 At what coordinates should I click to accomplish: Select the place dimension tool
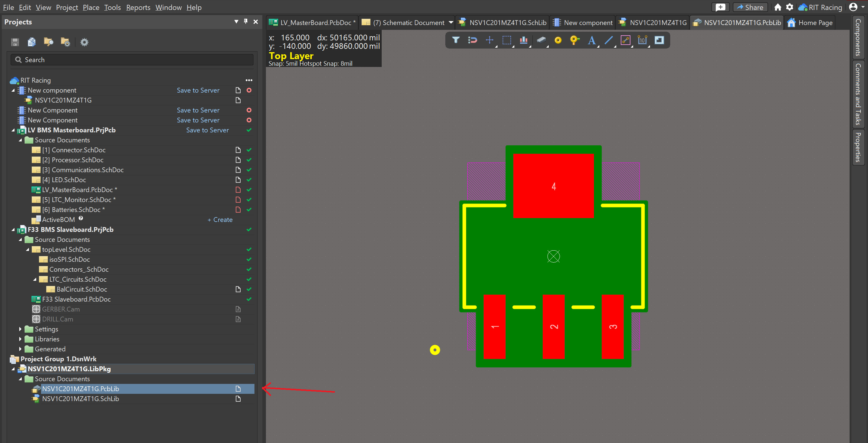[642, 40]
